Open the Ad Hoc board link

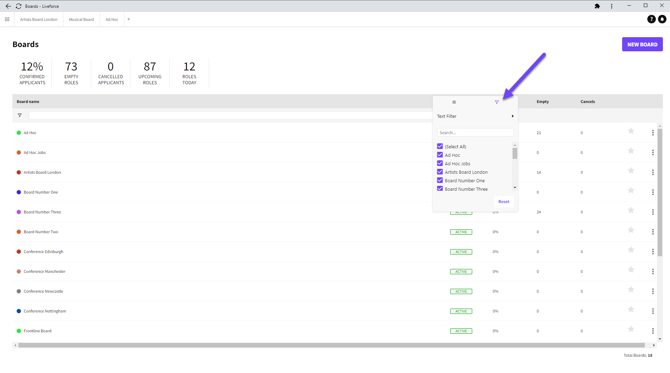click(30, 133)
